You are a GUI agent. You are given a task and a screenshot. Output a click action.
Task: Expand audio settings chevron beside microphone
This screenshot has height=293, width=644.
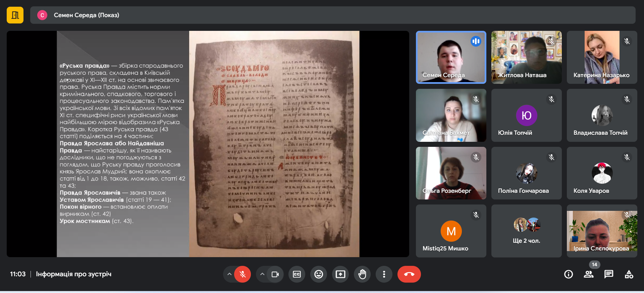(x=229, y=274)
